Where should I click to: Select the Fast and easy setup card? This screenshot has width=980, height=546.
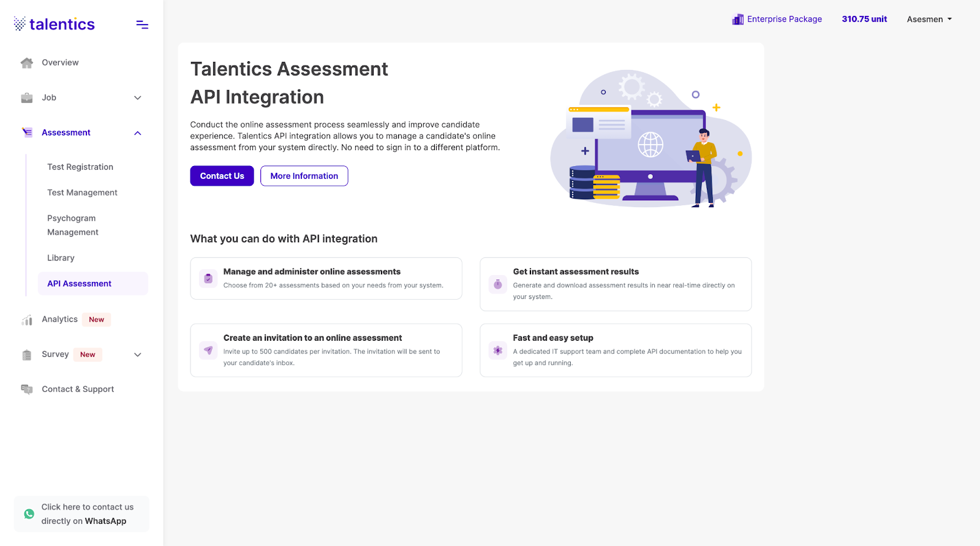[x=616, y=351]
